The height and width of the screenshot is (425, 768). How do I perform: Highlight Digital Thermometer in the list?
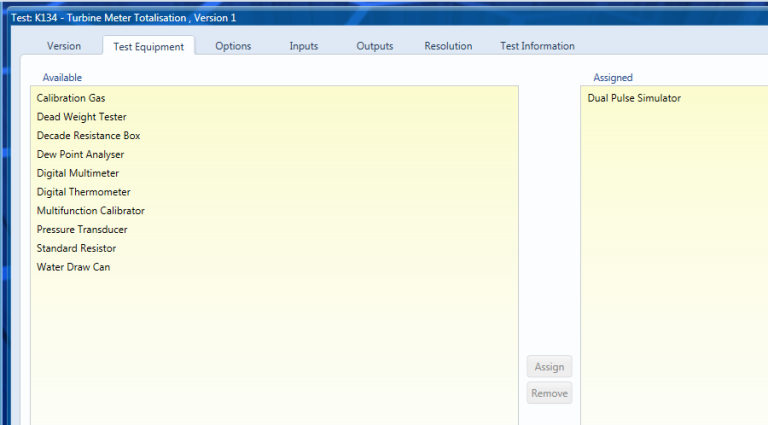(x=83, y=192)
